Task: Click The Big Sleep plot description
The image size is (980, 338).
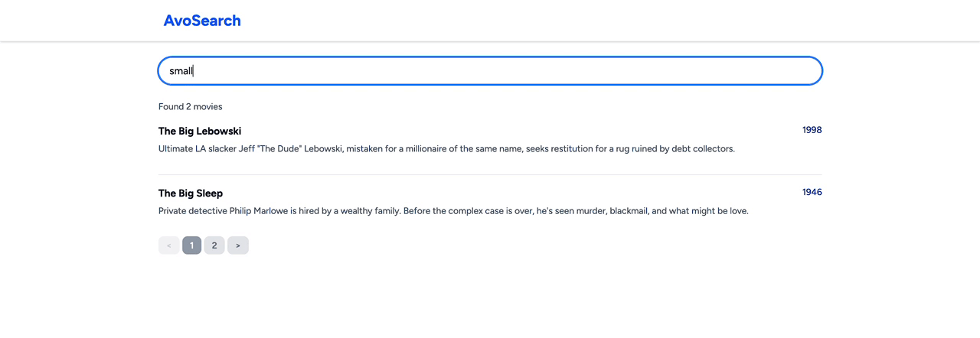Action: point(453,211)
